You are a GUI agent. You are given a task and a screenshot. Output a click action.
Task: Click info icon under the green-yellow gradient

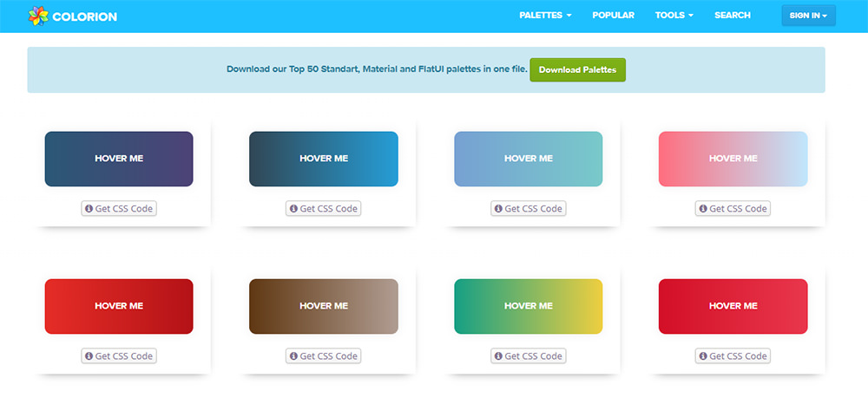coord(498,356)
